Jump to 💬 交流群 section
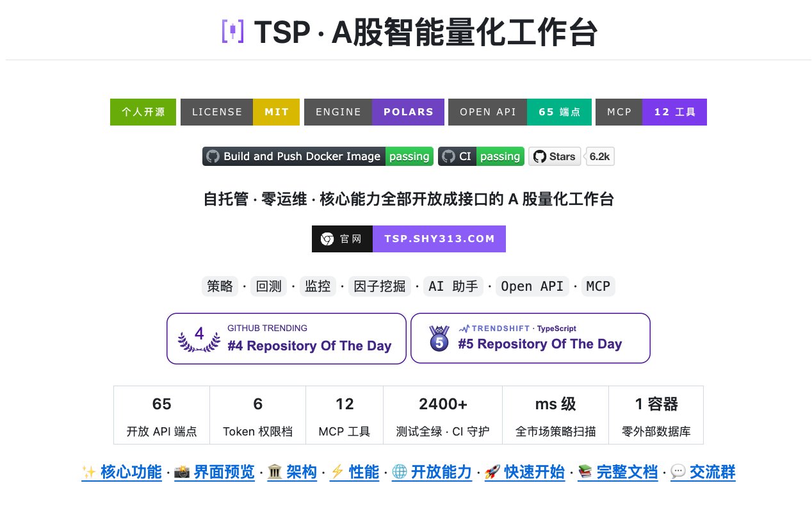Viewport: 812px width, 506px height. tap(703, 473)
